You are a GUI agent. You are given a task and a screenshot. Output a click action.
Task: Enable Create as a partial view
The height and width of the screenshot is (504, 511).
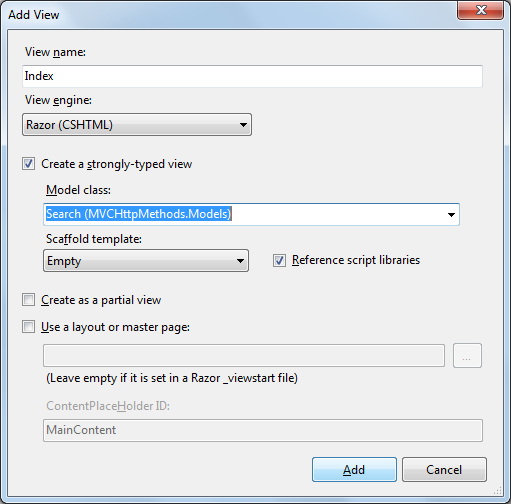click(28, 300)
